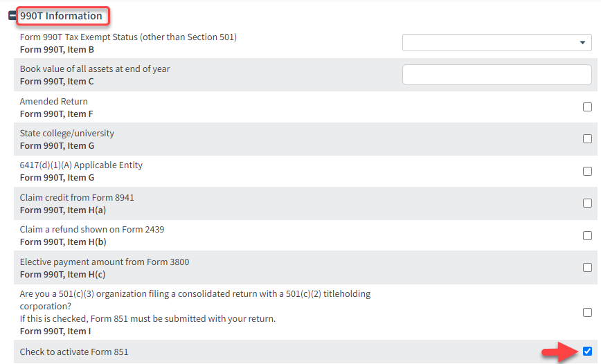This screenshot has width=601, height=364.
Task: Click the 'State college/university' label text
Action: pyautogui.click(x=67, y=134)
